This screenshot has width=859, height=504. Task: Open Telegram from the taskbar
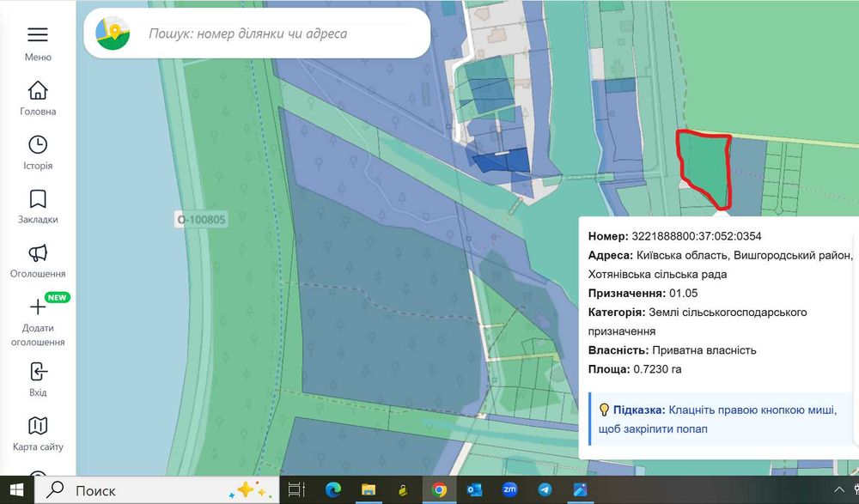click(x=545, y=489)
